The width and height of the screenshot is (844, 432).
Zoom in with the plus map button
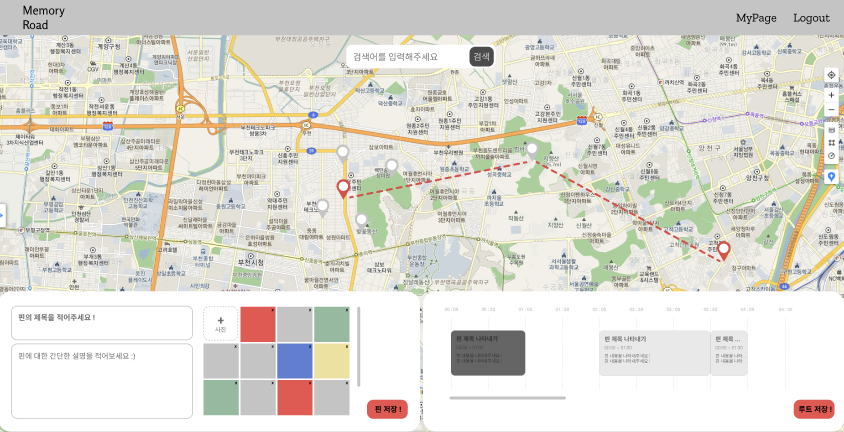(831, 95)
